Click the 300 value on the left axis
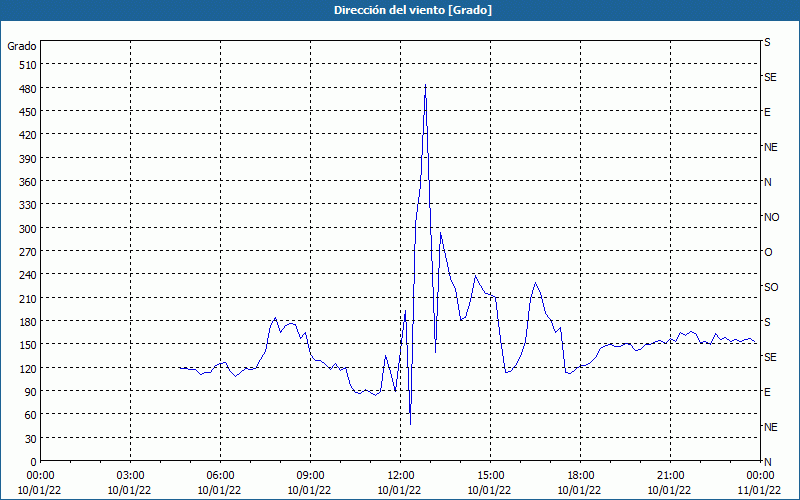Viewport: 800px width, 500px height. (x=27, y=229)
